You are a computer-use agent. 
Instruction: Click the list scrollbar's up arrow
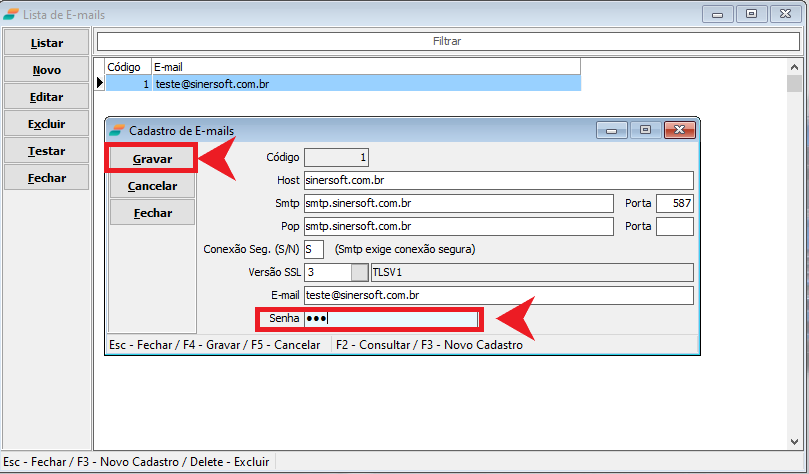coord(794,67)
